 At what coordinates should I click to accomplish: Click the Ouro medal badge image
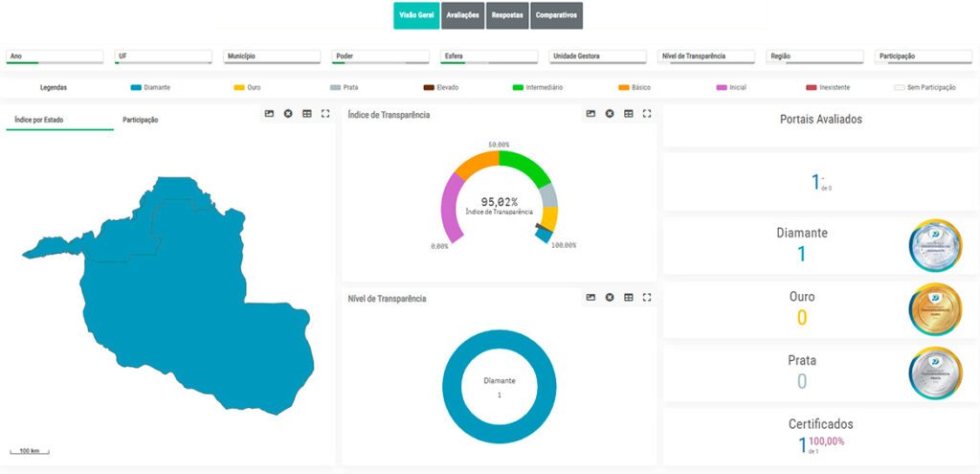pyautogui.click(x=935, y=309)
